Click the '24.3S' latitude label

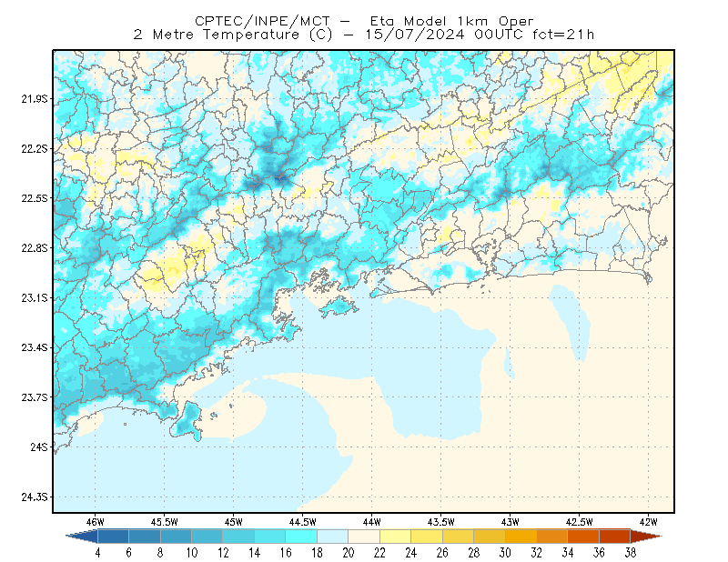click(34, 497)
